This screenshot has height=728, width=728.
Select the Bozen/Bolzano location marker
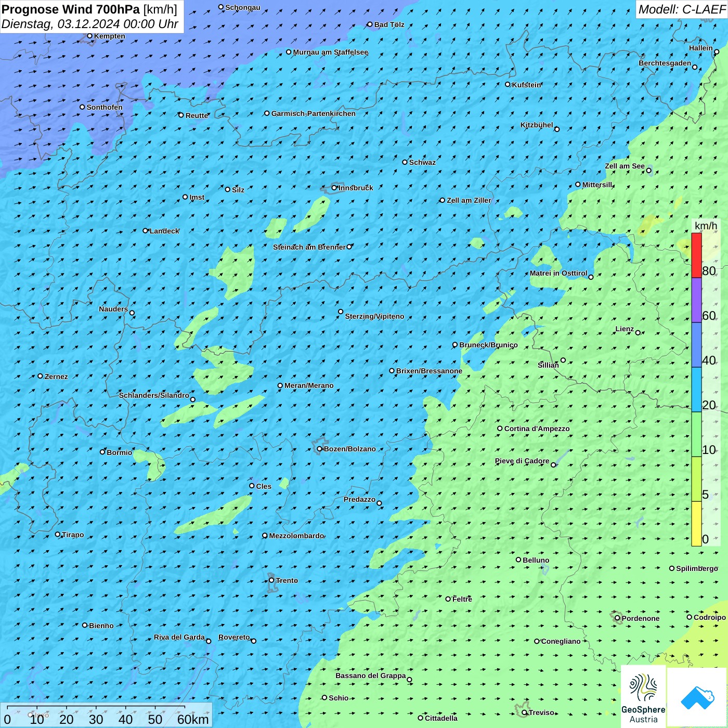320,449
